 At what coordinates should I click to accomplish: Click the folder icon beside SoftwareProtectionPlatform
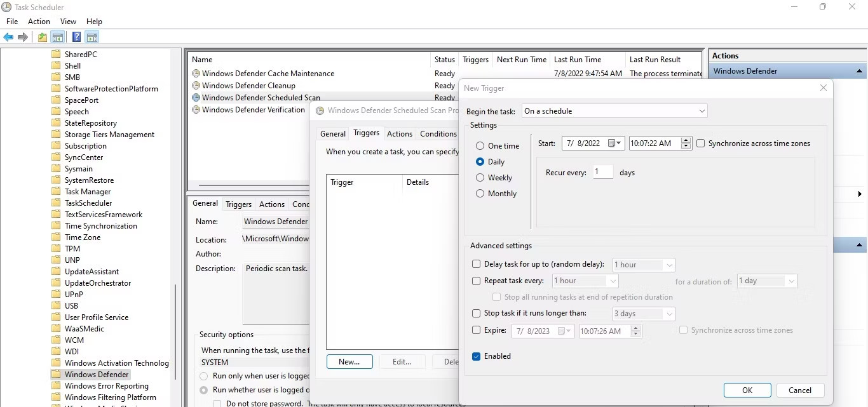click(x=56, y=89)
